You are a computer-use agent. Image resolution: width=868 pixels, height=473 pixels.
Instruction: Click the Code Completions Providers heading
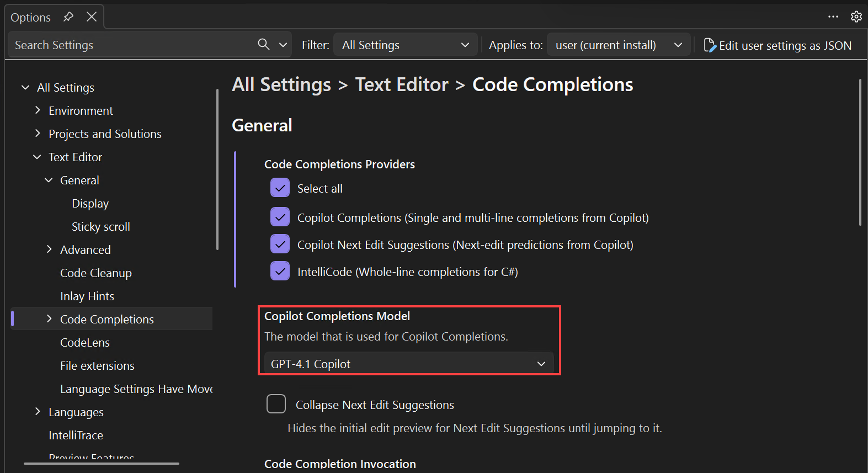click(x=339, y=164)
